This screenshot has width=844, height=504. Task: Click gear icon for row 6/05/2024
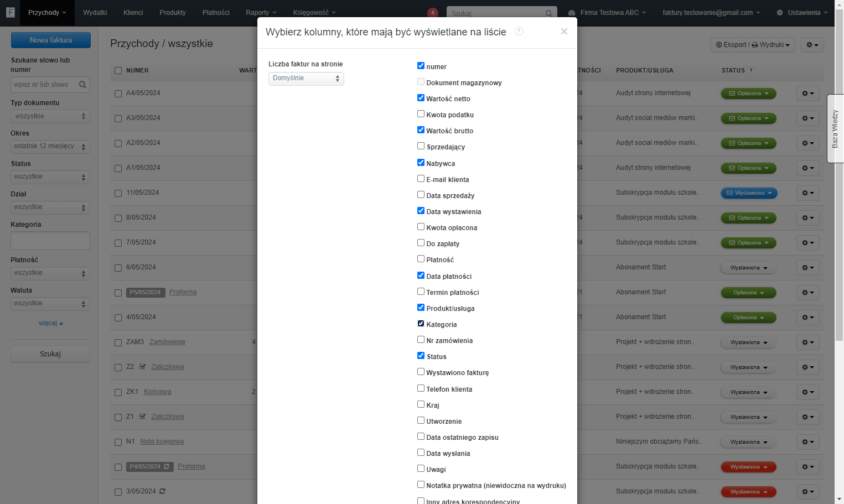coord(808,268)
